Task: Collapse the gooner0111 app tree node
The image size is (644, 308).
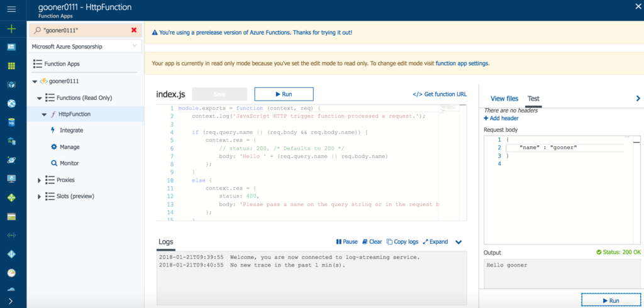Action: [35, 82]
